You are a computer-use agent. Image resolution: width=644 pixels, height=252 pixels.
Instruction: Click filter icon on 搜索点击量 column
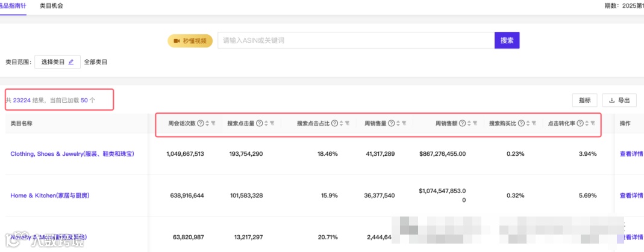(272, 123)
